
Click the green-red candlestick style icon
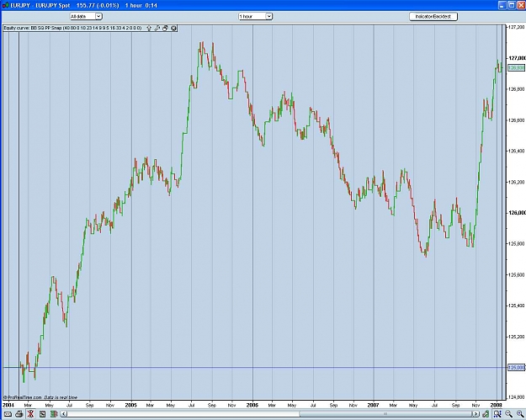(x=54, y=414)
